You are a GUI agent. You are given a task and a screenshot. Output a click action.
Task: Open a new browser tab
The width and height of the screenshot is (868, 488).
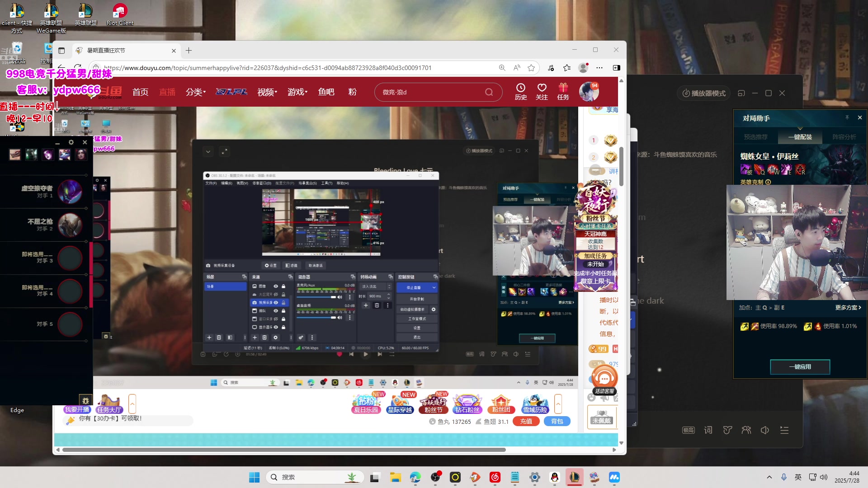point(189,51)
